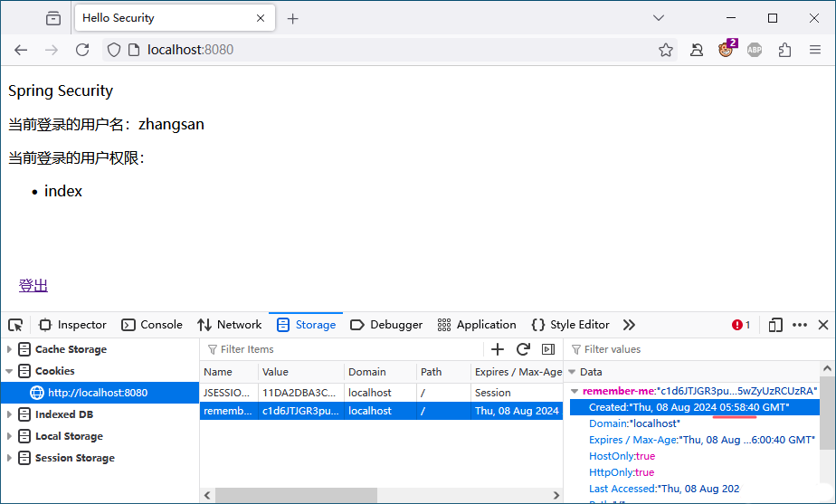Expand the Session Storage tree node
The image size is (836, 504).
point(9,458)
